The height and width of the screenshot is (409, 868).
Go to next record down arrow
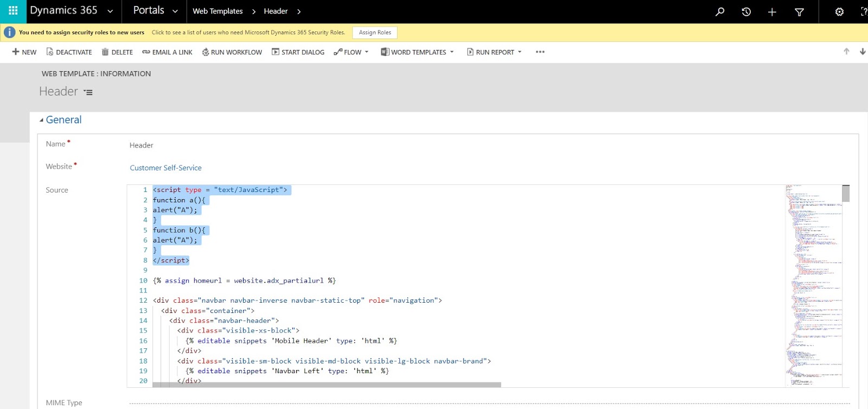coord(863,52)
